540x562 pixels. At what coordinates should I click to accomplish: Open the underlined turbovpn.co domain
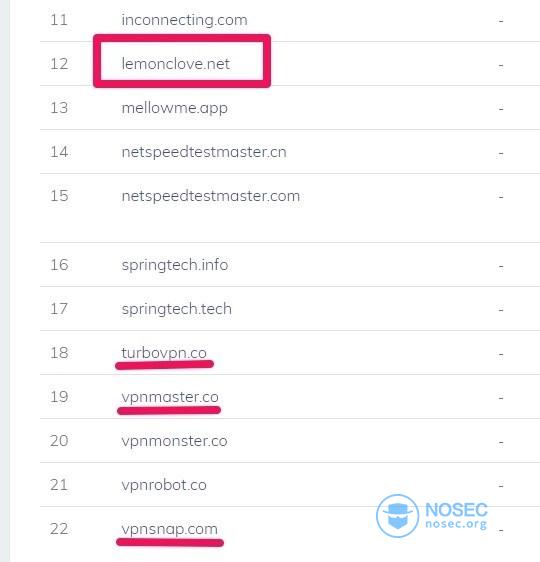164,353
